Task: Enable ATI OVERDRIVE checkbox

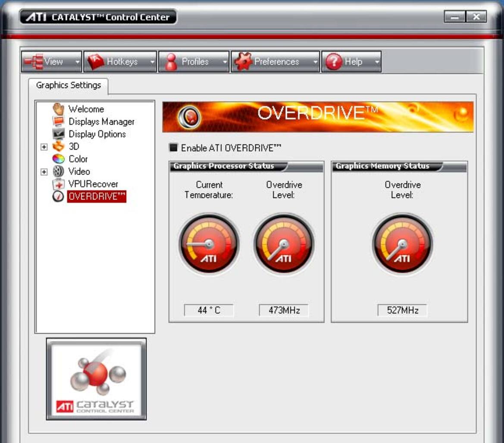Action: pos(174,147)
